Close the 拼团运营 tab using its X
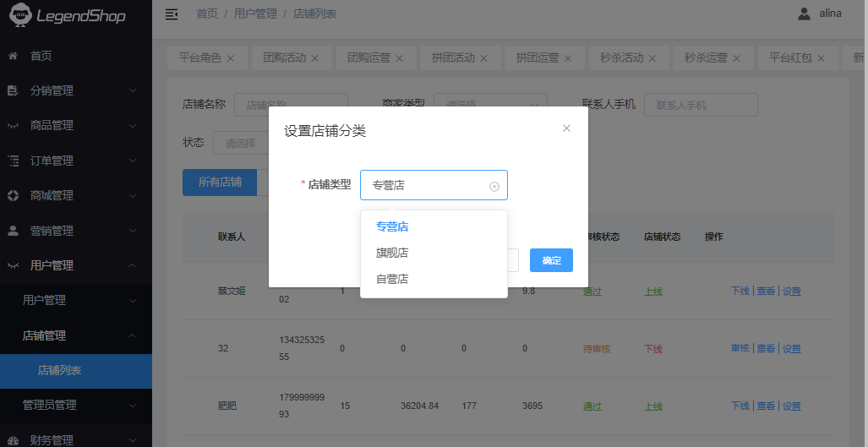868x447 pixels. pyautogui.click(x=568, y=58)
